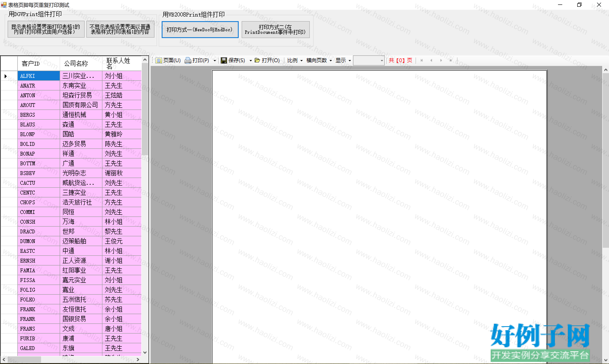Click the 保存(S) floppy disk icon

pos(224,60)
